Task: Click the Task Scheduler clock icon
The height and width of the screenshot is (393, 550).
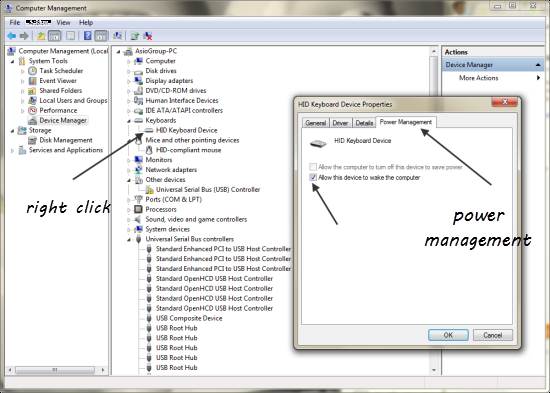Action: 32,71
